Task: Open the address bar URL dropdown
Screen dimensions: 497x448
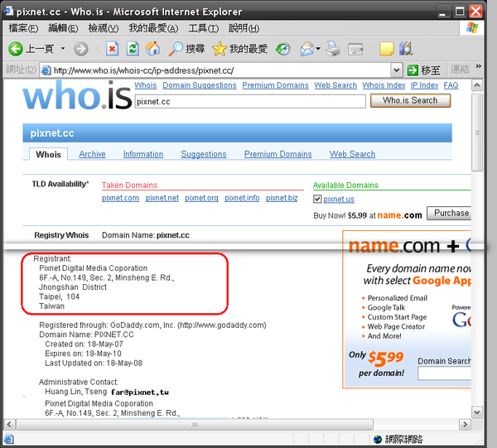Action: tap(396, 70)
